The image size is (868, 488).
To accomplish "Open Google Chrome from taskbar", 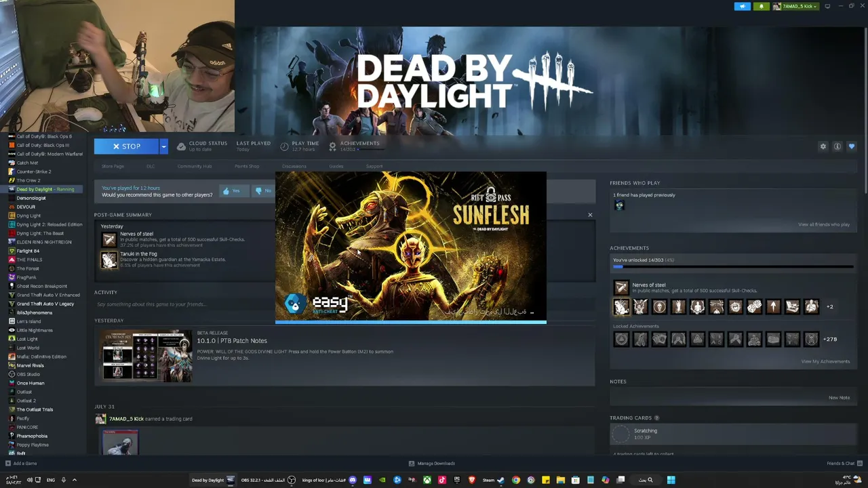I will [x=516, y=480].
